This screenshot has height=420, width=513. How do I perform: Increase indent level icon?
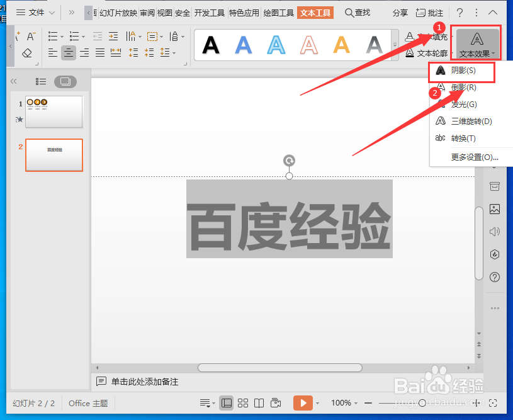pyautogui.click(x=113, y=36)
